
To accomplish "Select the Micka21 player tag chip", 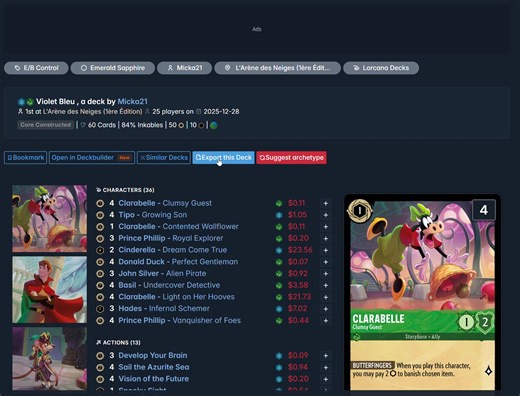I will [184, 68].
